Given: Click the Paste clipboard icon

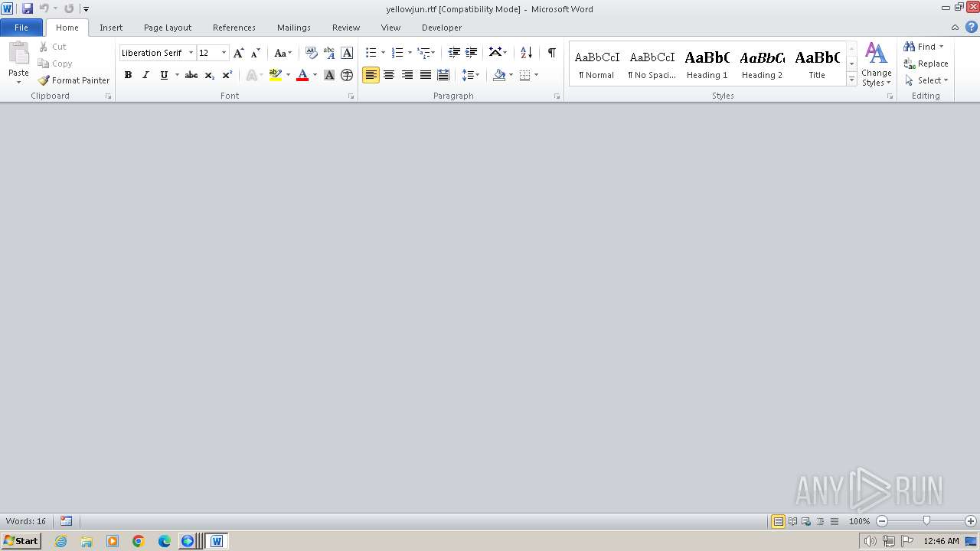Looking at the screenshot, I should (x=18, y=54).
